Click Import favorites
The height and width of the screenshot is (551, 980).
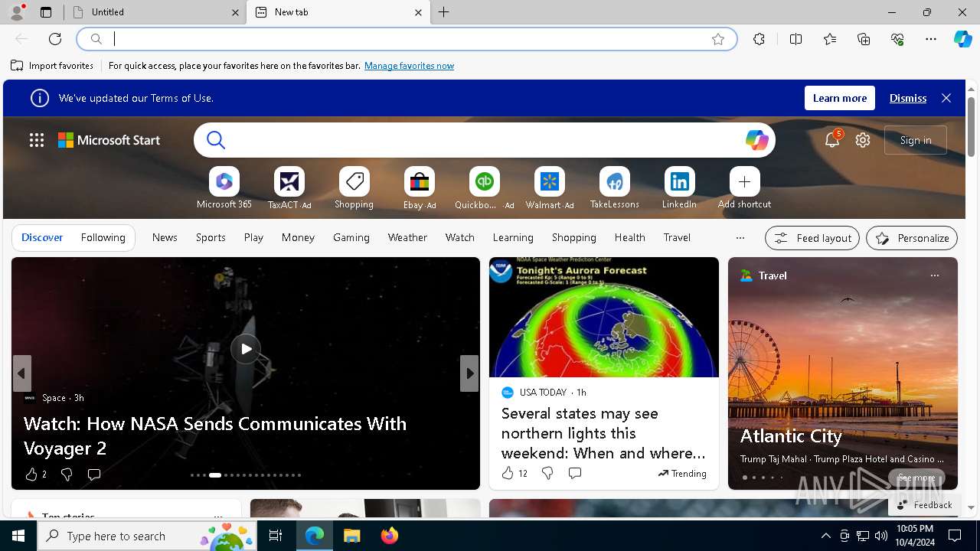pos(52,66)
